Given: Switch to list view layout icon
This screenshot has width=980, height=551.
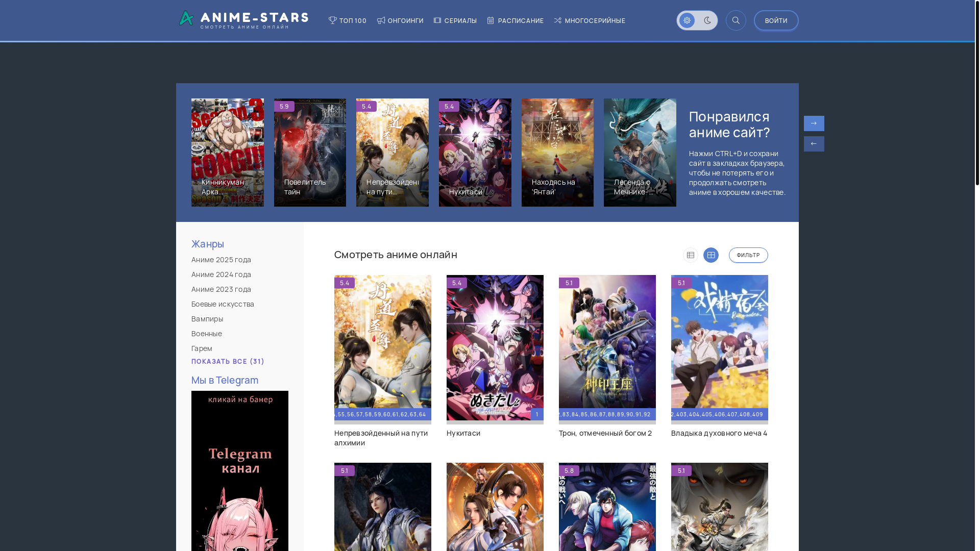Looking at the screenshot, I should tap(690, 255).
